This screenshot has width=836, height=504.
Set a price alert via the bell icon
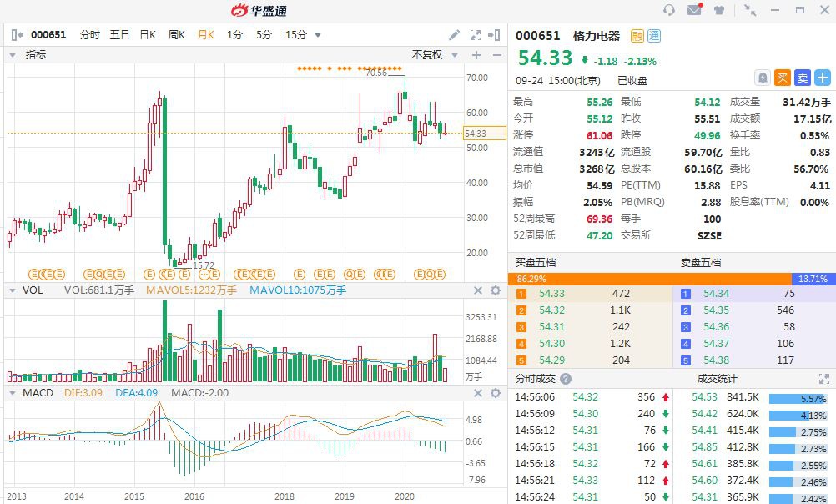[x=763, y=78]
